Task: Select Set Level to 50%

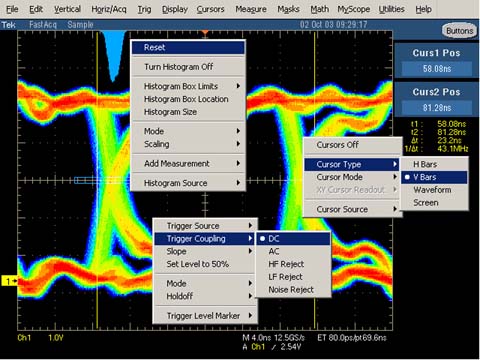Action: click(205, 264)
